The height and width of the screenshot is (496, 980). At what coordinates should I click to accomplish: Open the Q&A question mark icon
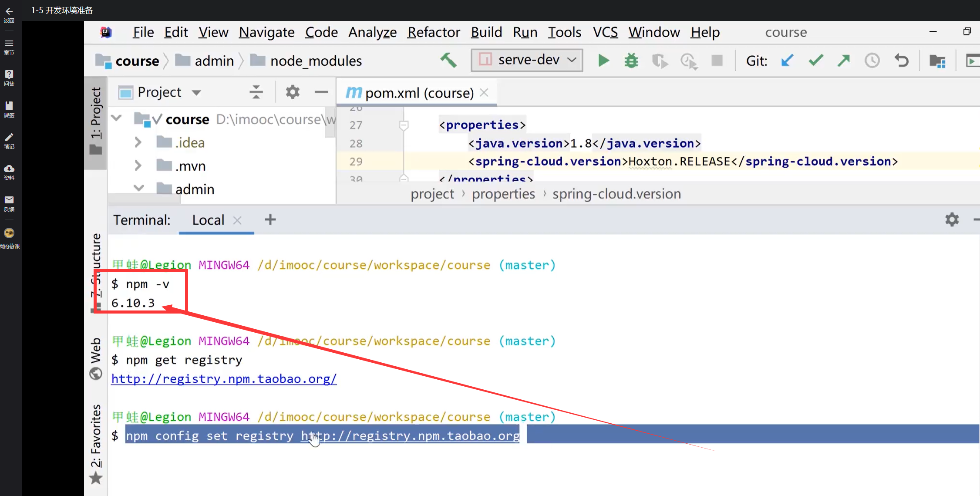[x=9, y=74]
